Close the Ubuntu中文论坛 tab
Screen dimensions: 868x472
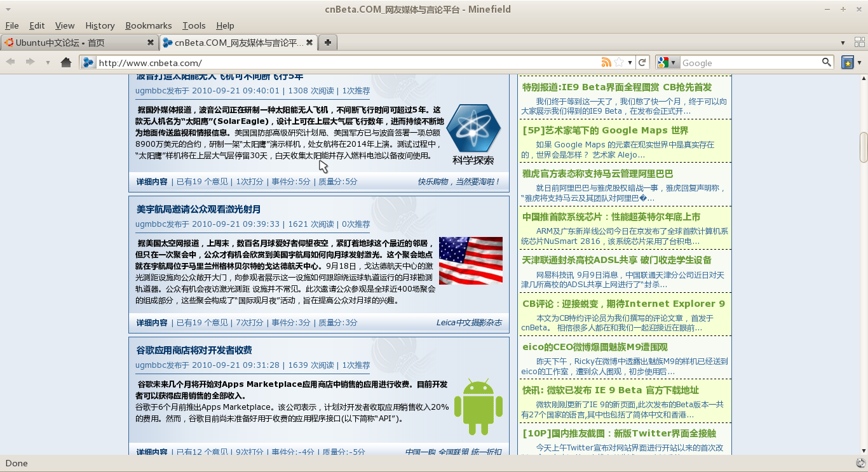click(x=151, y=43)
